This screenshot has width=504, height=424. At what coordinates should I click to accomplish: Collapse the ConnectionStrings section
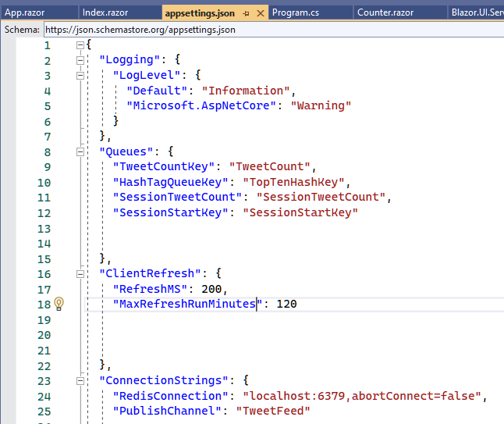coord(80,381)
